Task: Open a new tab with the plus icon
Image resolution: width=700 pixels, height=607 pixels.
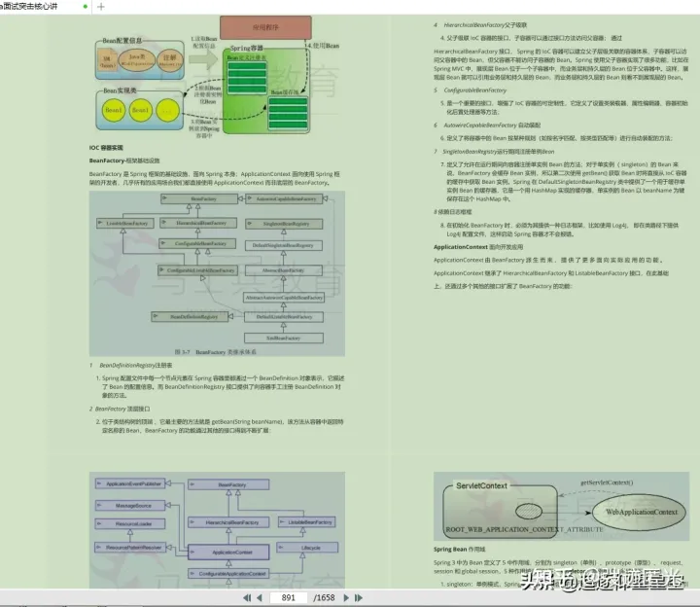Action: click(x=101, y=7)
